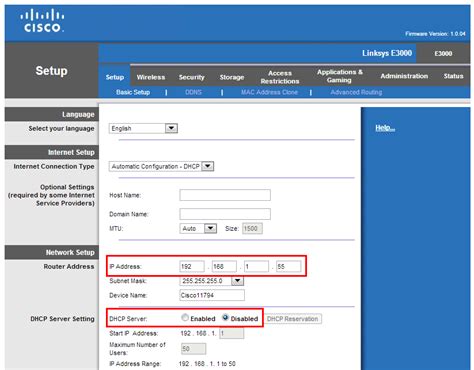The width and height of the screenshot is (474, 370).
Task: Click the Device Name field
Action: pyautogui.click(x=212, y=295)
